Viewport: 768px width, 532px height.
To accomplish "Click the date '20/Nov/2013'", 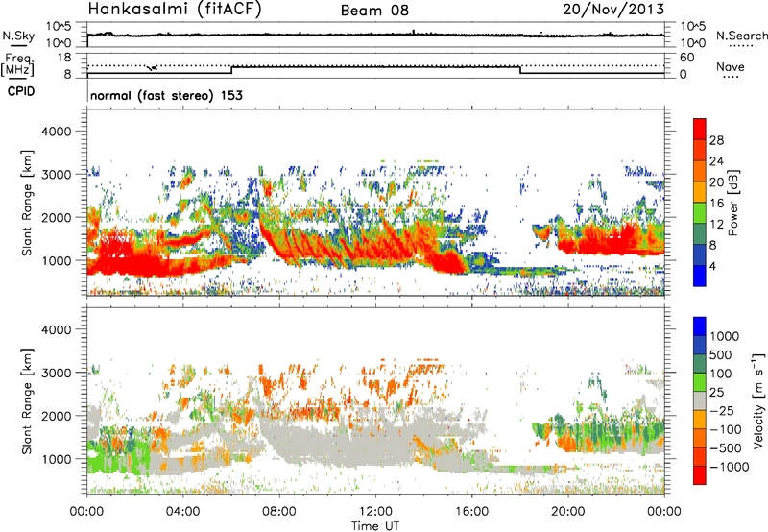I will [x=613, y=10].
